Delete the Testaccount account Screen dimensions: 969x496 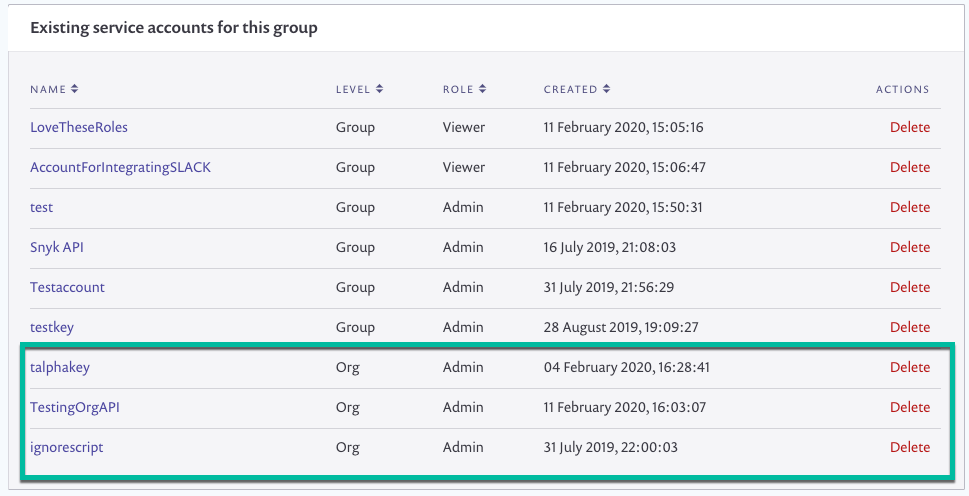pyautogui.click(x=910, y=287)
